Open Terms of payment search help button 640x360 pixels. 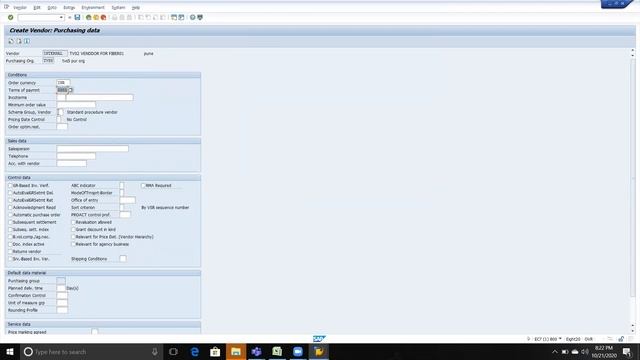[71, 90]
